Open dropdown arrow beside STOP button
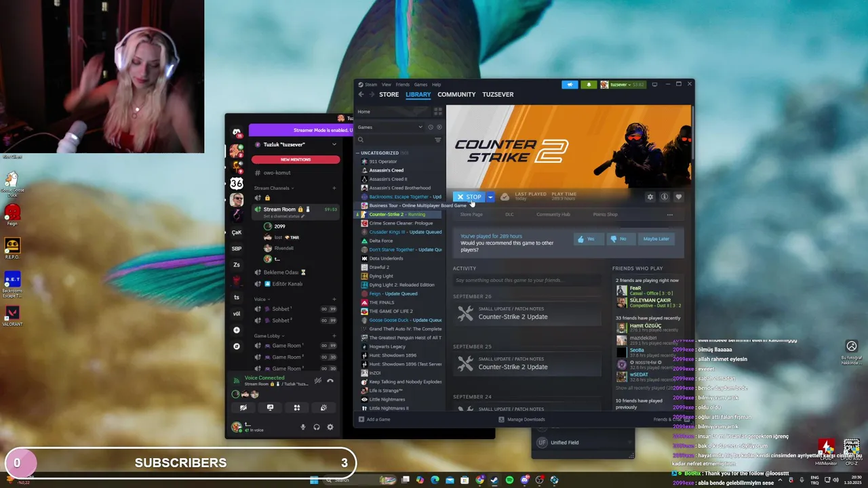Viewport: 868px width, 488px height. pos(490,197)
